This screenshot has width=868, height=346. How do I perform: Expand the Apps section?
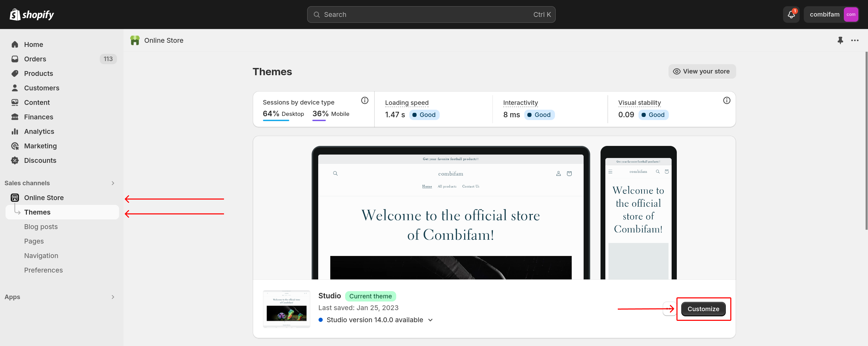(113, 297)
